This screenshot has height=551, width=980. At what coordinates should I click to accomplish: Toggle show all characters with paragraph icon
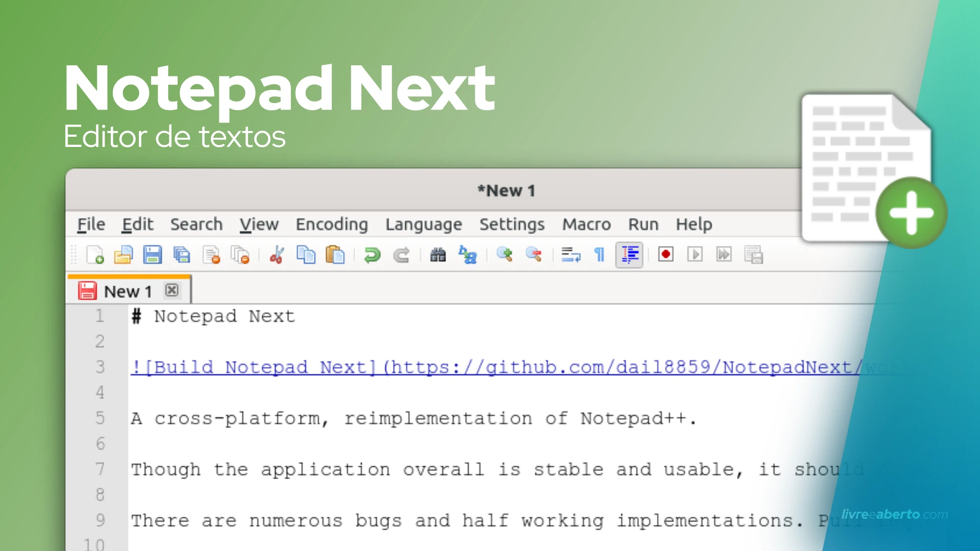pyautogui.click(x=599, y=255)
